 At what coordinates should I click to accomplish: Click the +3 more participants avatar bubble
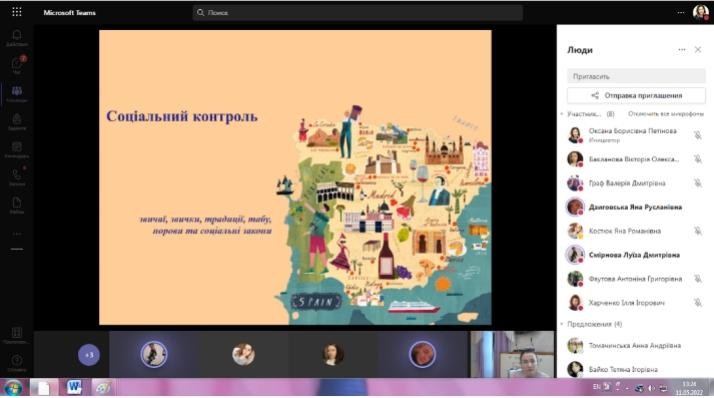tap(89, 355)
